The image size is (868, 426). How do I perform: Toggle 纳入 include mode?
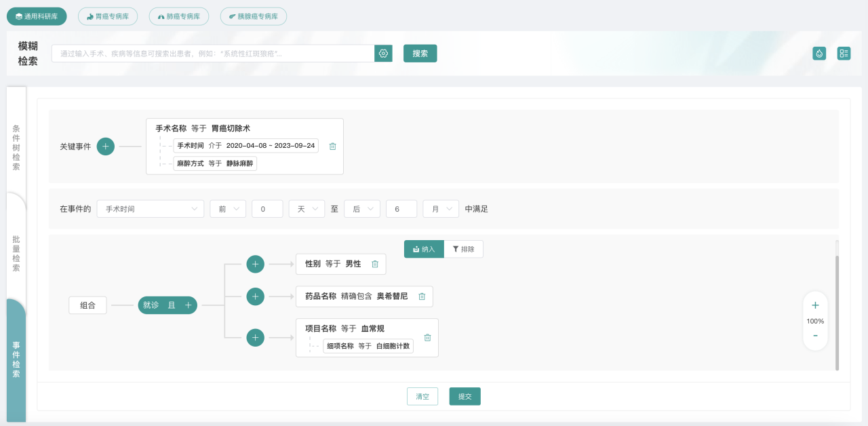[424, 249]
